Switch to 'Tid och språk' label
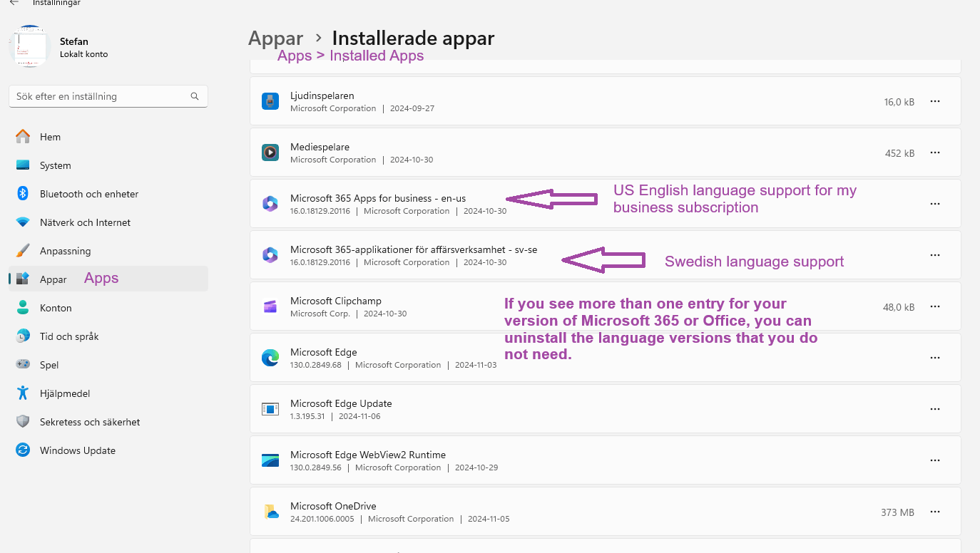Image resolution: width=980 pixels, height=553 pixels. (69, 336)
